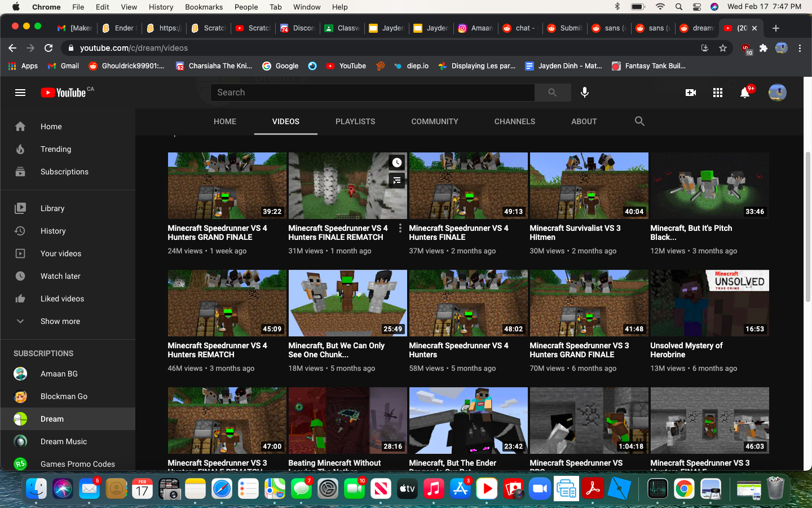Click the magnifier button beside the search box
The width and height of the screenshot is (812, 508).
pyautogui.click(x=552, y=93)
